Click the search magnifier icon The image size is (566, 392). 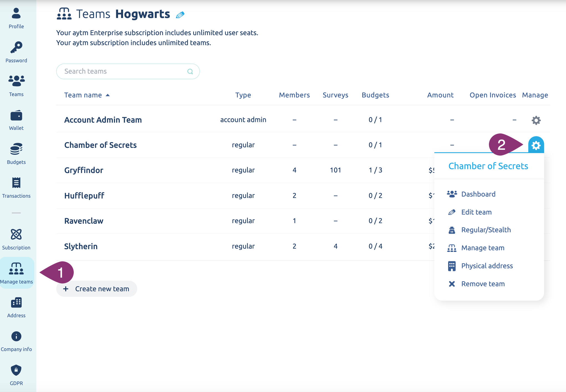(x=190, y=71)
